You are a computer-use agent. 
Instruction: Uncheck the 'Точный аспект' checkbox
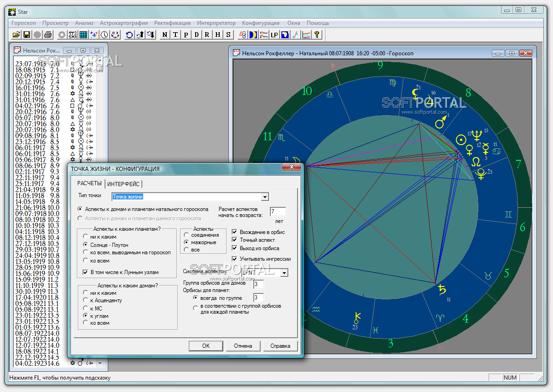[x=235, y=240]
